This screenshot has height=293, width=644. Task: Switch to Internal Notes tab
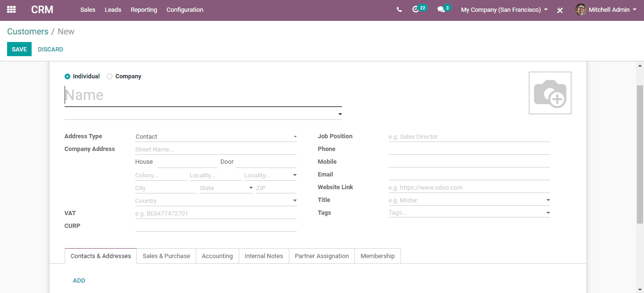264,256
